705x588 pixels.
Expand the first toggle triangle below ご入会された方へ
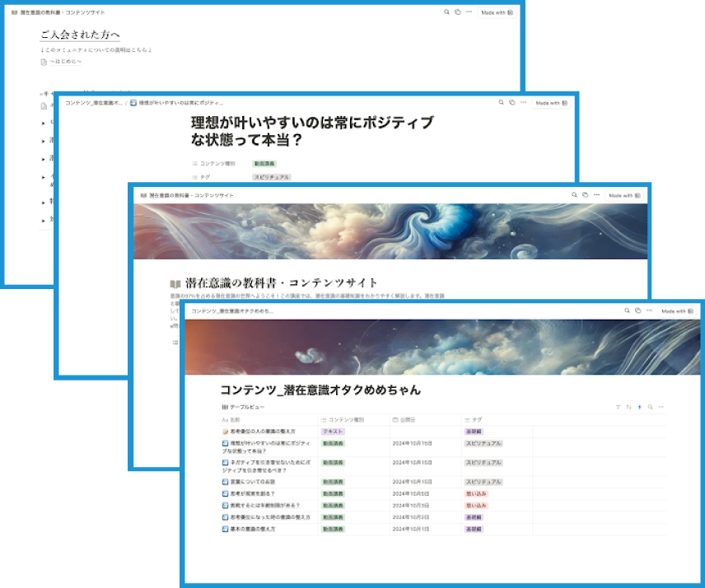coord(43,123)
